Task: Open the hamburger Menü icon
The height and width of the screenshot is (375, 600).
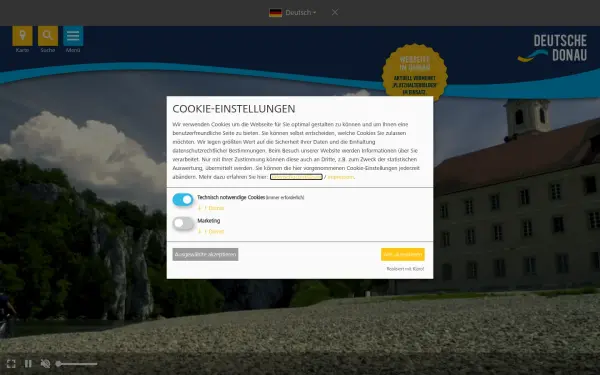Action: (x=73, y=36)
